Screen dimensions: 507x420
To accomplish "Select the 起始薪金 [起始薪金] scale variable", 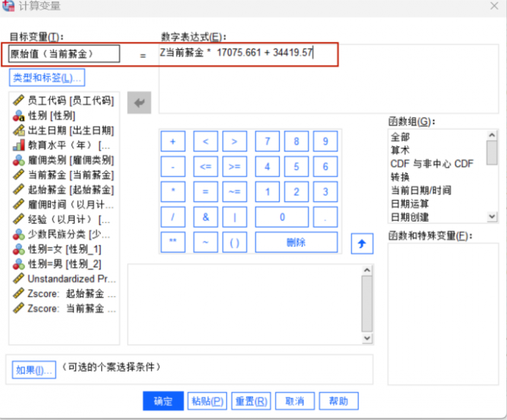I will point(63,189).
